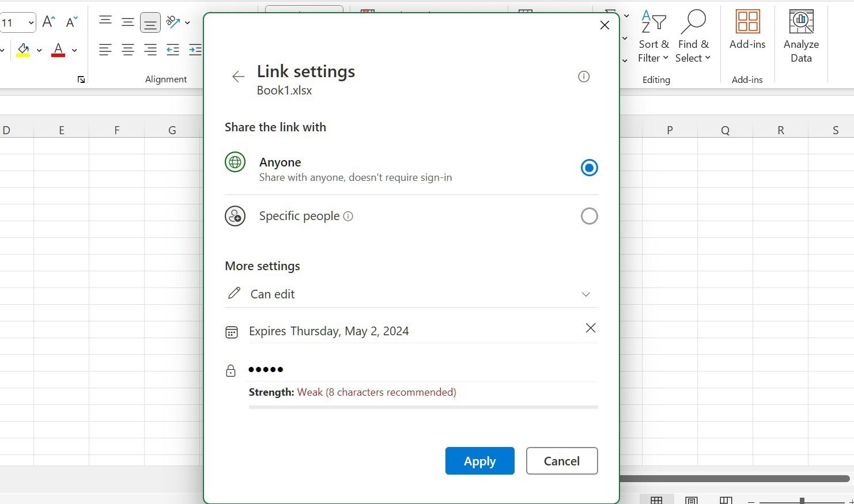Viewport: 854px width, 504px height.
Task: Open the text orientation menu
Action: pyautogui.click(x=177, y=22)
